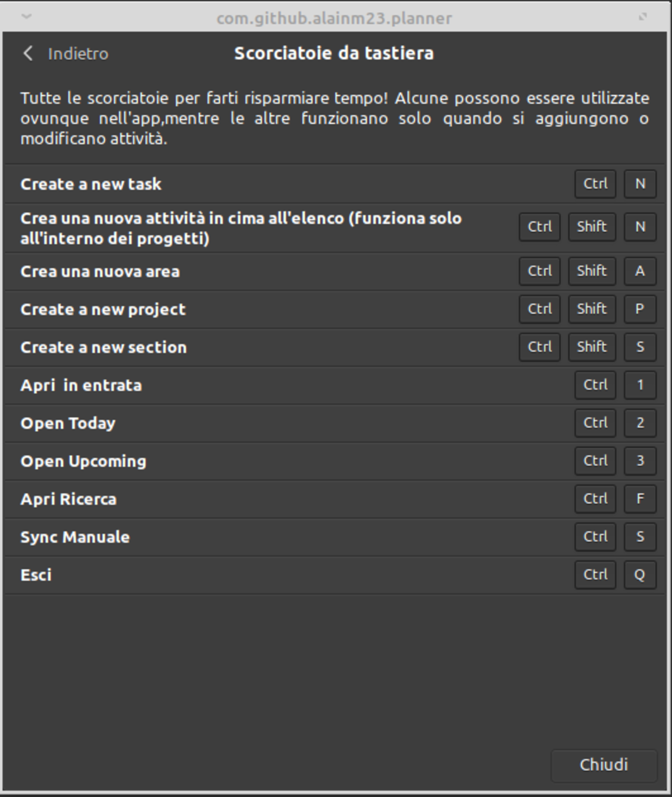Click the Indietro link
Viewport: 672px width, 797px height.
click(x=78, y=53)
